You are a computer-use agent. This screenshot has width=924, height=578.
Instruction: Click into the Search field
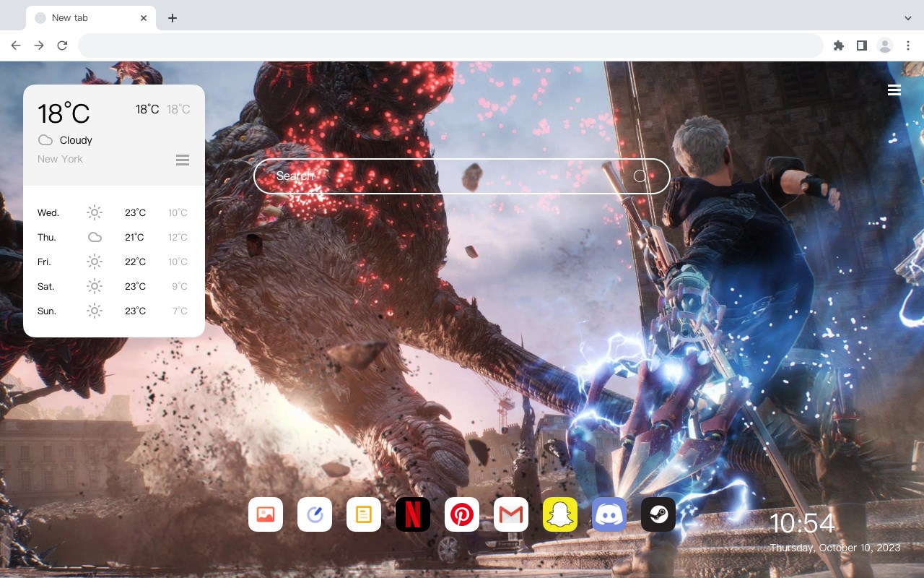pos(462,176)
